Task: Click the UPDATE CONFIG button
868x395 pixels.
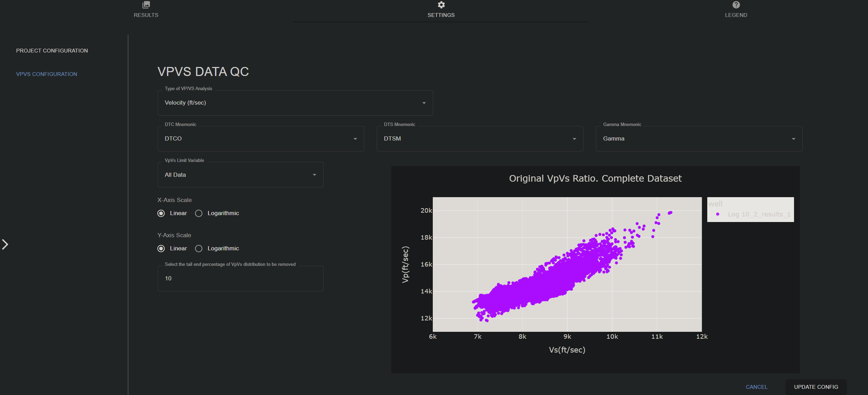Action: [x=816, y=387]
